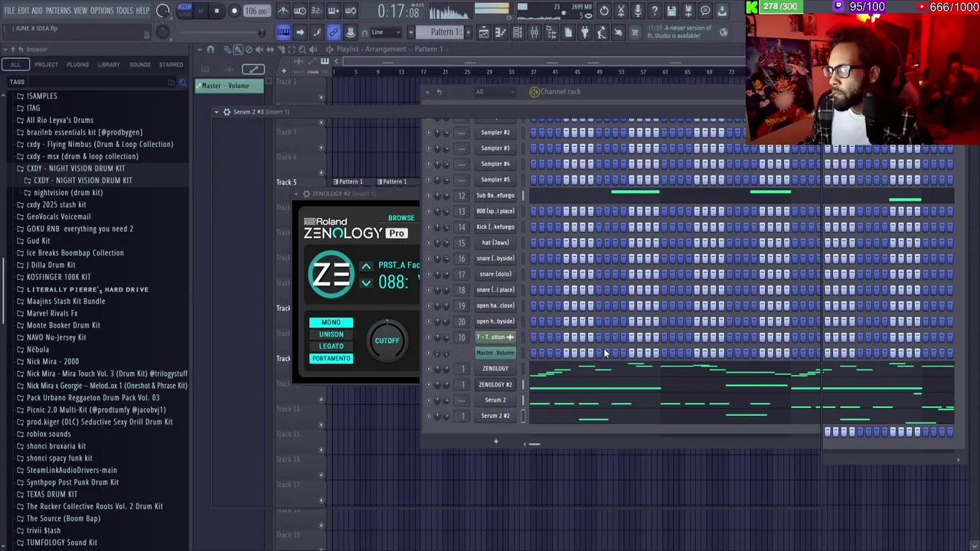Open the audio editor scissors icon
The width and height of the screenshot is (980, 551).
(x=621, y=11)
